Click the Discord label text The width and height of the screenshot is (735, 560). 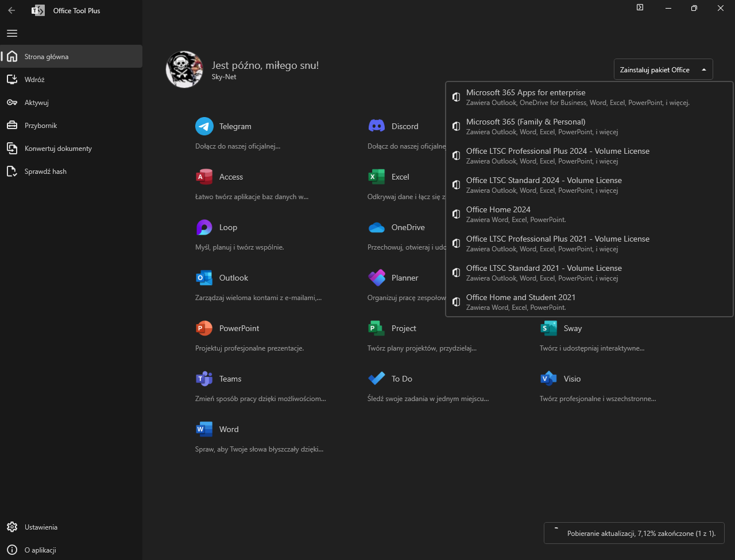pyautogui.click(x=405, y=126)
